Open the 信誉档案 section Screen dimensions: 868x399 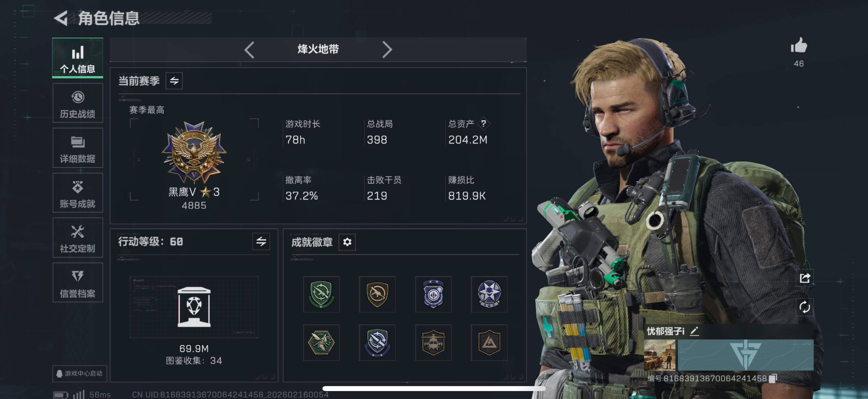[x=78, y=283]
